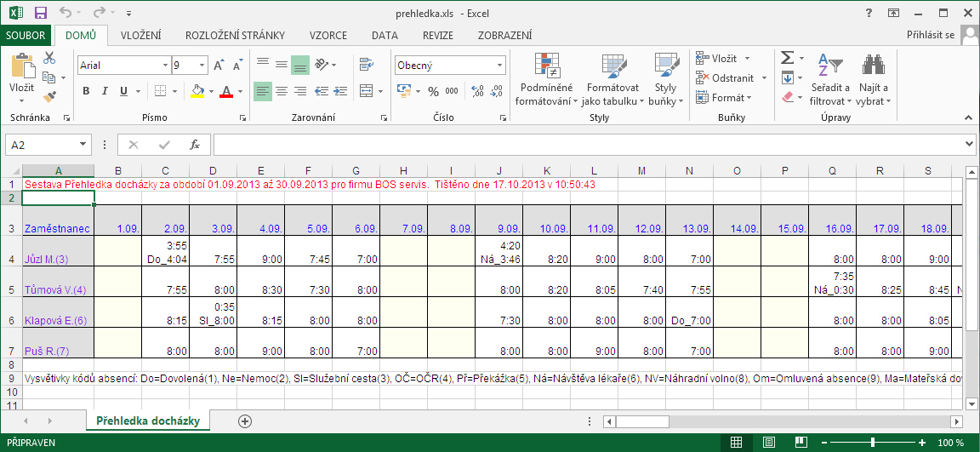Open Seřadit a filtrovat menu
Viewport: 980px width, 452px height.
(x=830, y=79)
